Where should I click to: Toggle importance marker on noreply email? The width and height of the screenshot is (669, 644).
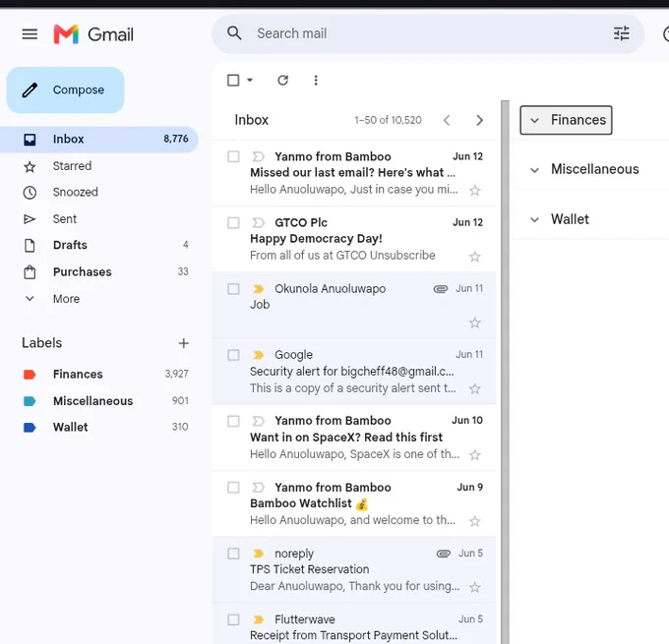click(258, 554)
